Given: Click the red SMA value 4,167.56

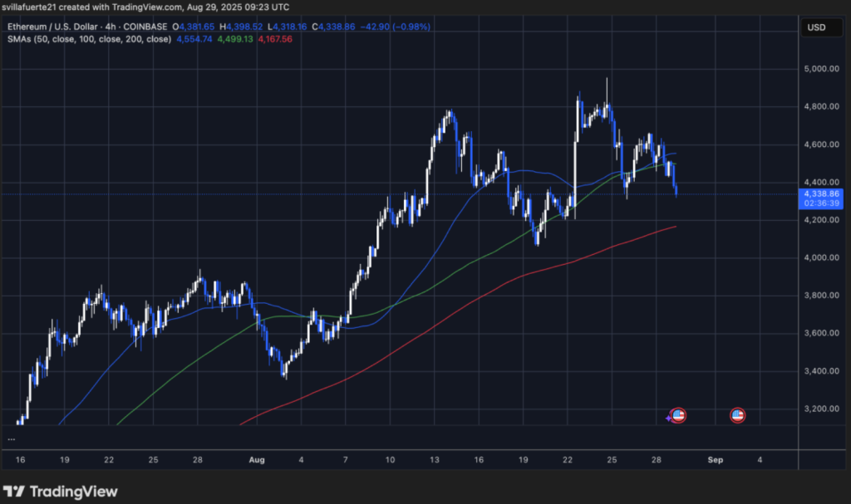Looking at the screenshot, I should pyautogui.click(x=275, y=39).
